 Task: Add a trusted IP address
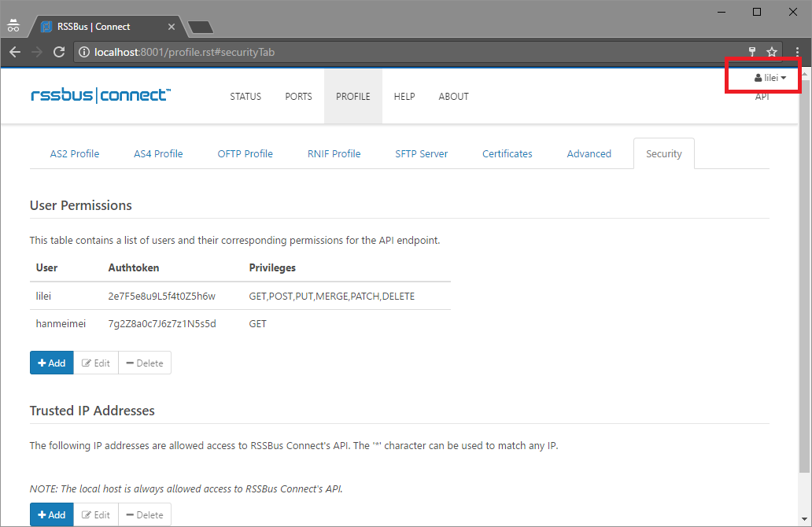click(x=52, y=514)
